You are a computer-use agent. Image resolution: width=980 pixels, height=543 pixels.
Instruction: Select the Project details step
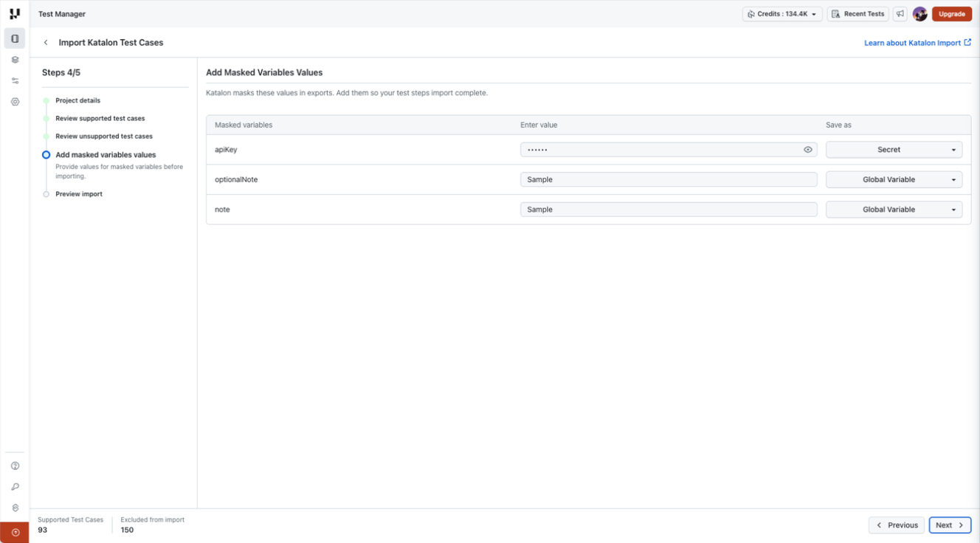tap(77, 100)
